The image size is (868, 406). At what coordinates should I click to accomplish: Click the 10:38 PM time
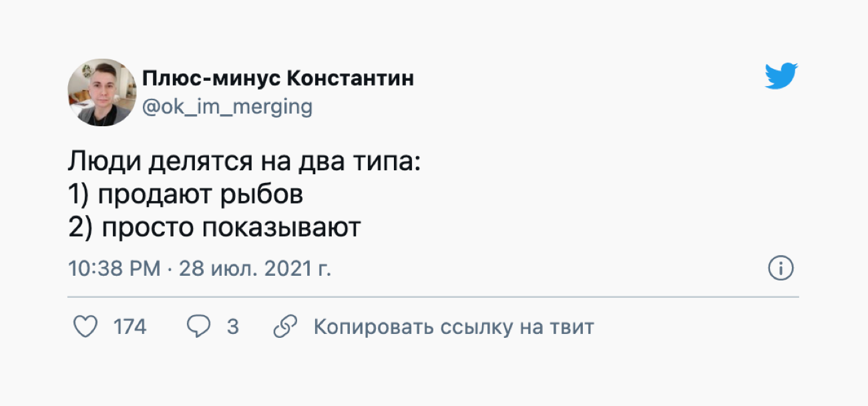(x=114, y=268)
